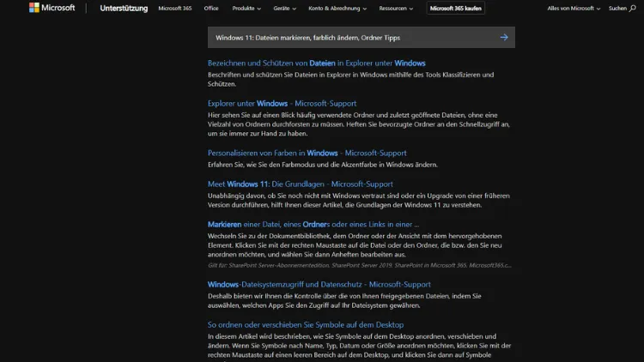Open the Unterstützung home link
This screenshot has width=644, height=362.
(124, 9)
